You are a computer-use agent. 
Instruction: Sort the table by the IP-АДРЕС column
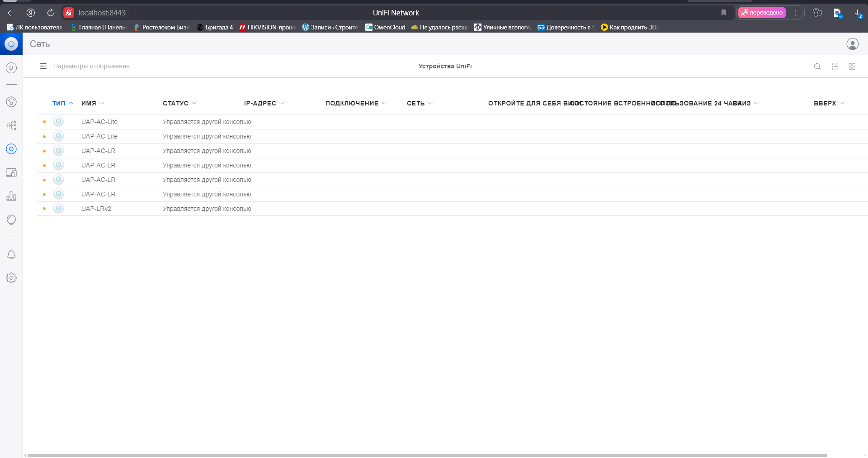point(264,103)
